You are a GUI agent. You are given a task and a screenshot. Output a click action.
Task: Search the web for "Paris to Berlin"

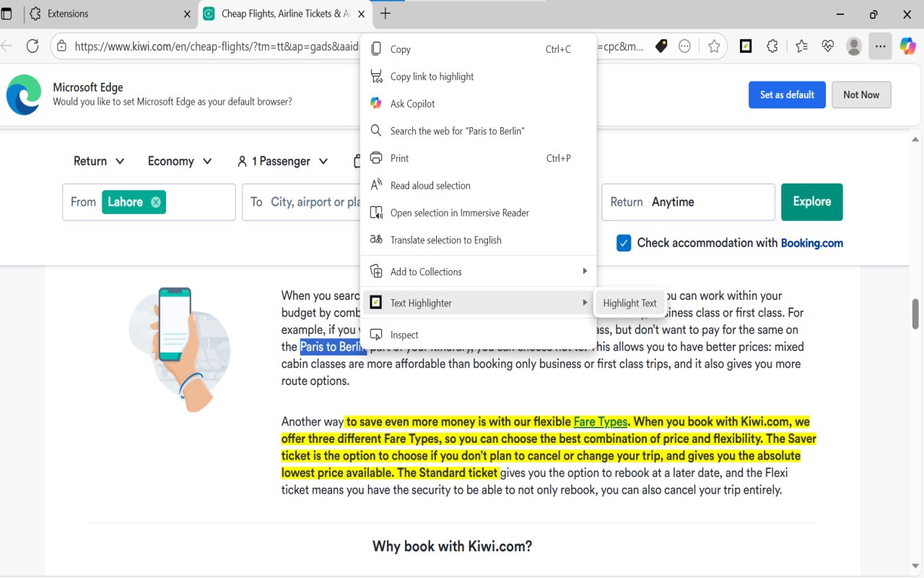click(479, 131)
